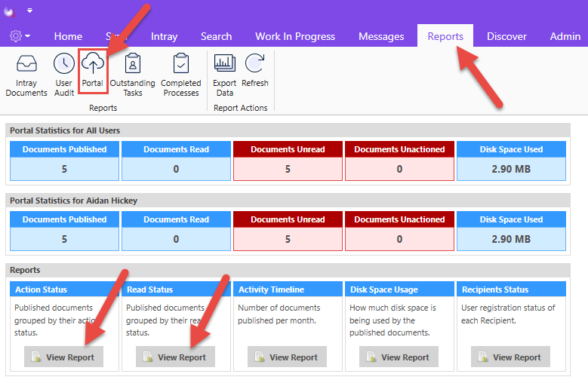View Report for Action Status
Screen dimensions: 588x386
[63, 357]
